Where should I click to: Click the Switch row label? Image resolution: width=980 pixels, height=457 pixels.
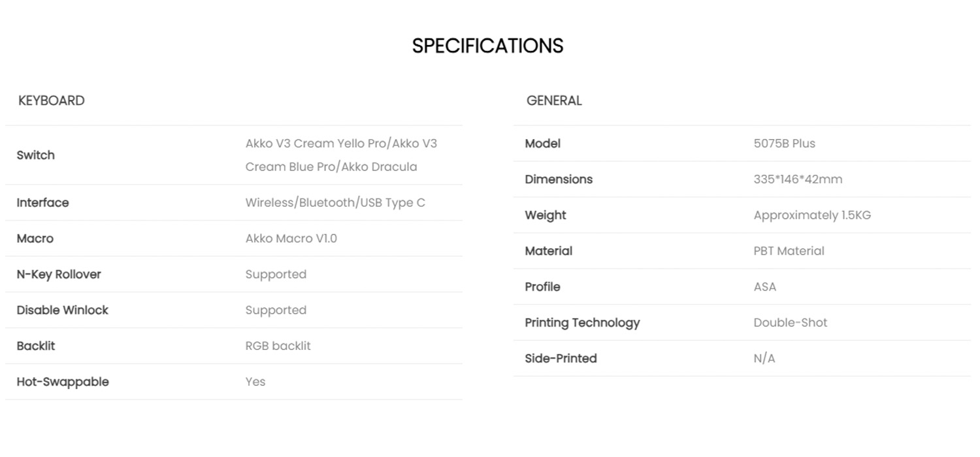click(36, 155)
